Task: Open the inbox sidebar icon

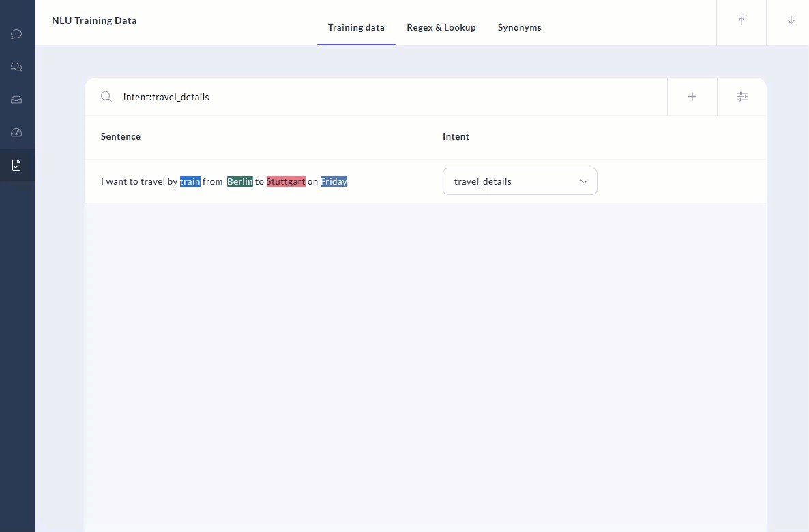Action: pos(16,100)
